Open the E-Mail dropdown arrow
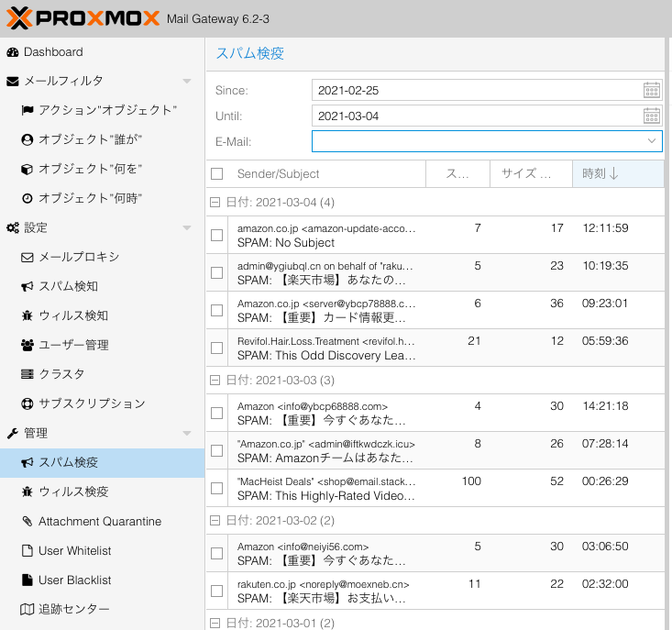672x630 pixels. tap(652, 141)
